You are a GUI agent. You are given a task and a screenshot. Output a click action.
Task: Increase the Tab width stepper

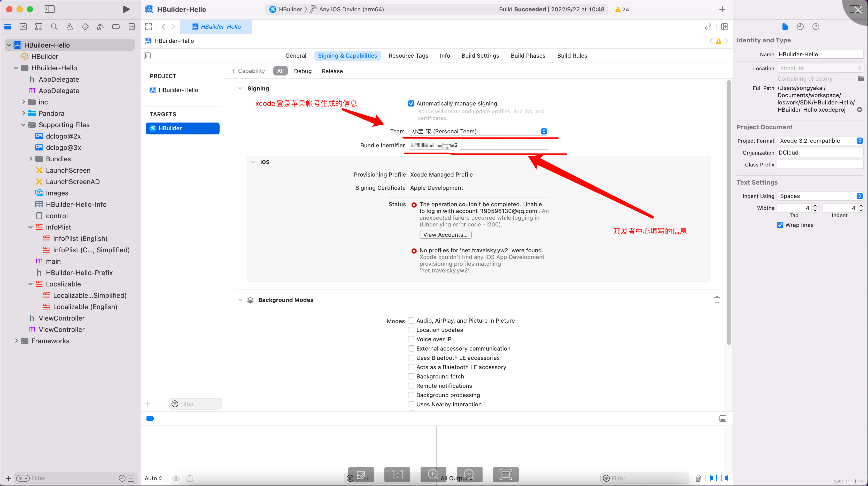pos(815,206)
